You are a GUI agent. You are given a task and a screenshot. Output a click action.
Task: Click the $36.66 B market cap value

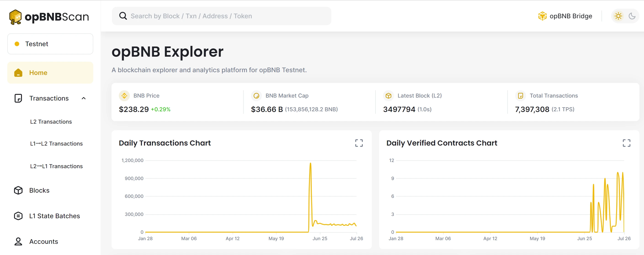tap(267, 109)
